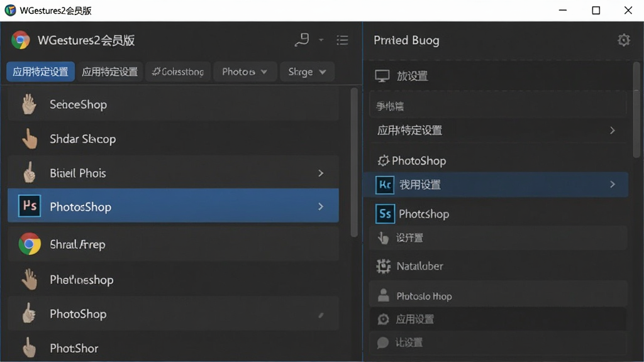The width and height of the screenshot is (644, 362).
Task: Expand the Biaeil Phois row chevron
Action: (x=321, y=173)
